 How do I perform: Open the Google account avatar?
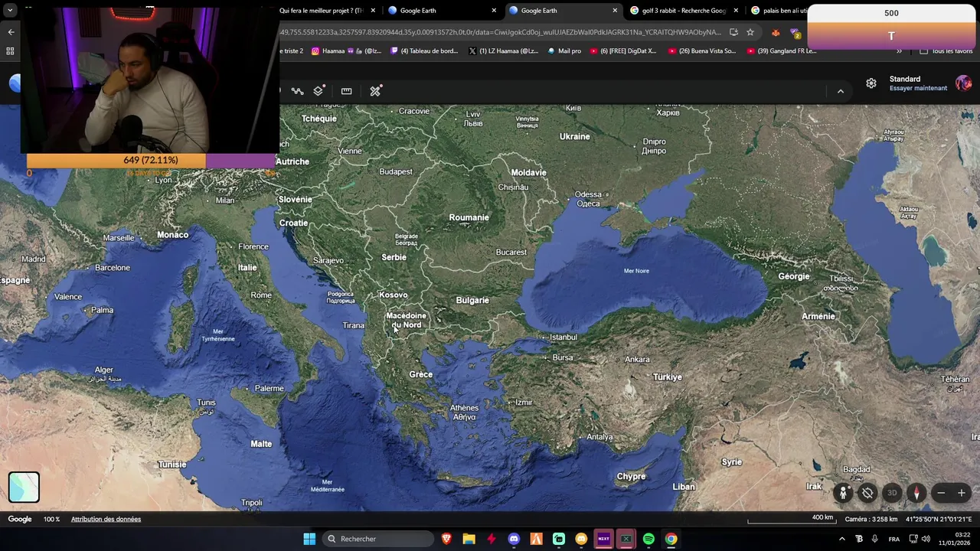point(963,83)
